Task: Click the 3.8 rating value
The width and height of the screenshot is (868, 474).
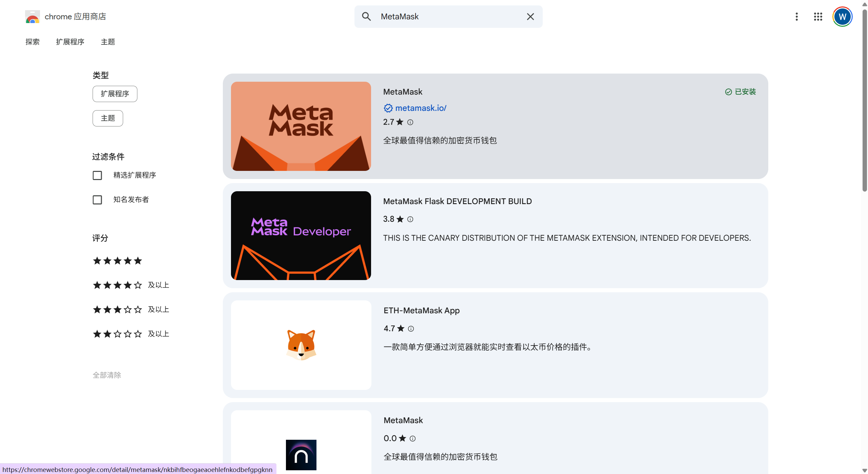Action: point(388,219)
